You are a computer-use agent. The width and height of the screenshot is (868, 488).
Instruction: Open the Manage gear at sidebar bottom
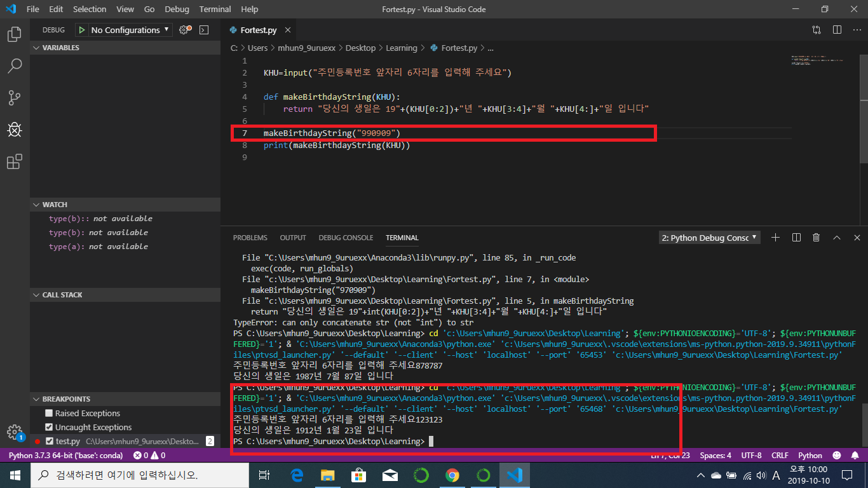tap(14, 432)
